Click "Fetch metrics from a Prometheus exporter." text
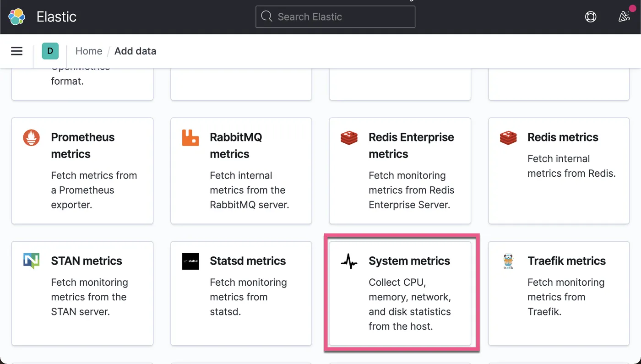This screenshot has height=364, width=641. tap(94, 190)
